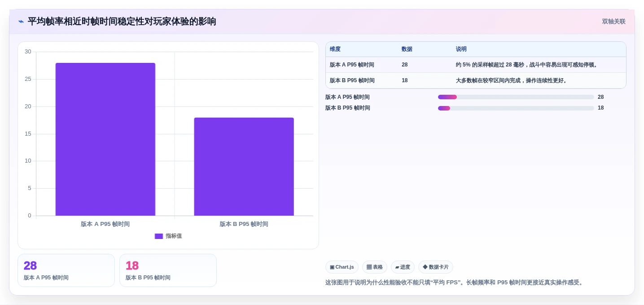Click table data value 28
This screenshot has width=644, height=305.
click(x=405, y=65)
